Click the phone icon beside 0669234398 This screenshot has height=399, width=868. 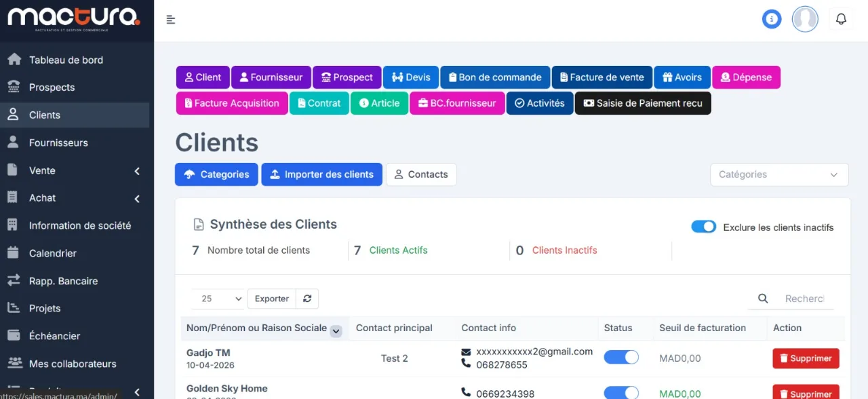[466, 393]
